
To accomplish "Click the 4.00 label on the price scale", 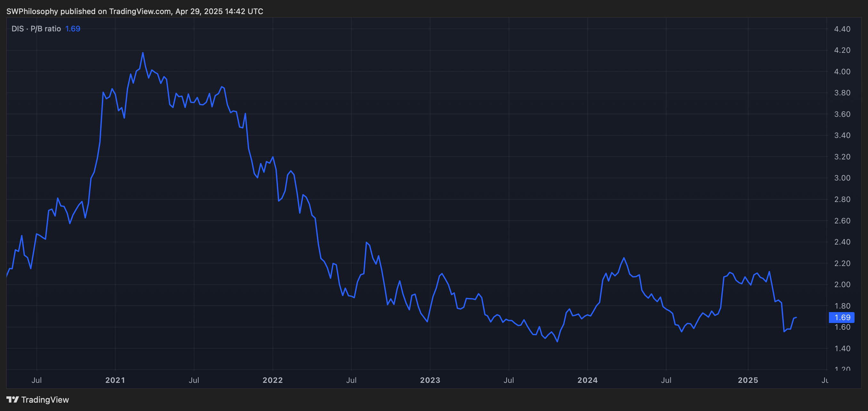I will (842, 72).
